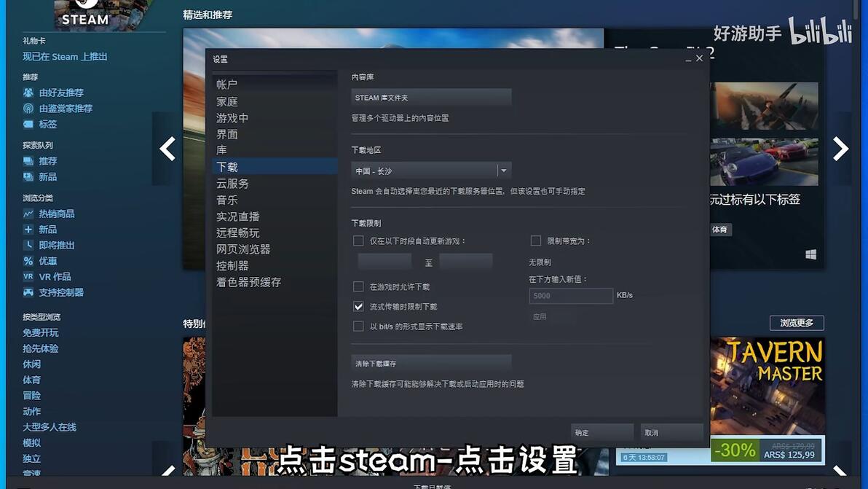The image size is (868, 489).
Task: Open the auto-update end time dropdown
Action: [x=465, y=262]
